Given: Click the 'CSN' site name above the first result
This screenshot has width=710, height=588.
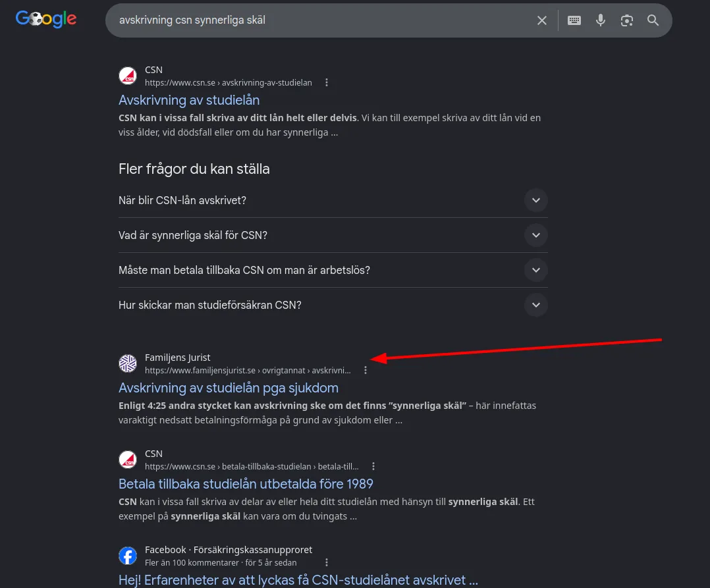Looking at the screenshot, I should (x=153, y=70).
